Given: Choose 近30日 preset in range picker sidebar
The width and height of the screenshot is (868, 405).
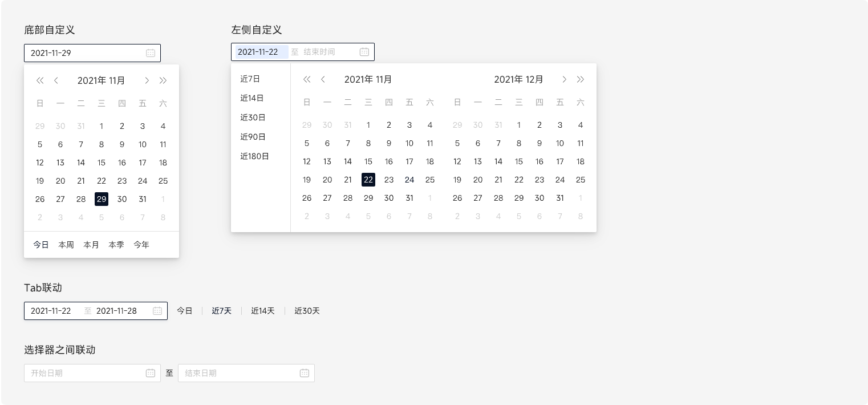Looking at the screenshot, I should coord(253,118).
